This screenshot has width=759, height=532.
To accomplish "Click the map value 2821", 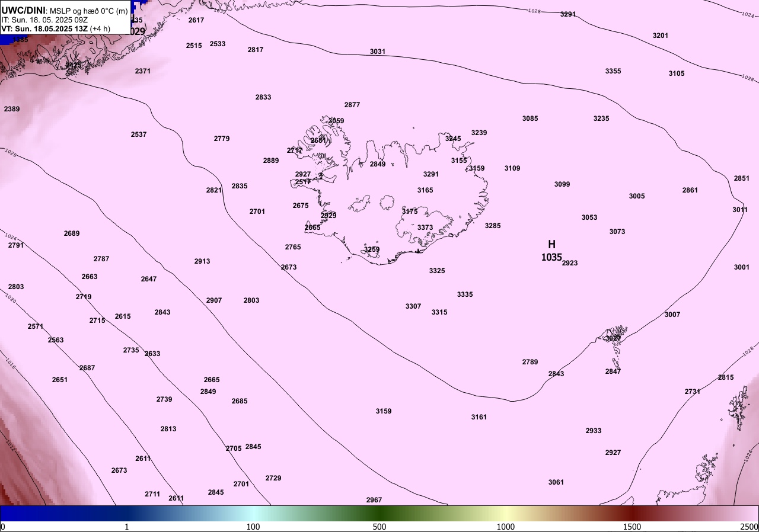I will tap(214, 190).
